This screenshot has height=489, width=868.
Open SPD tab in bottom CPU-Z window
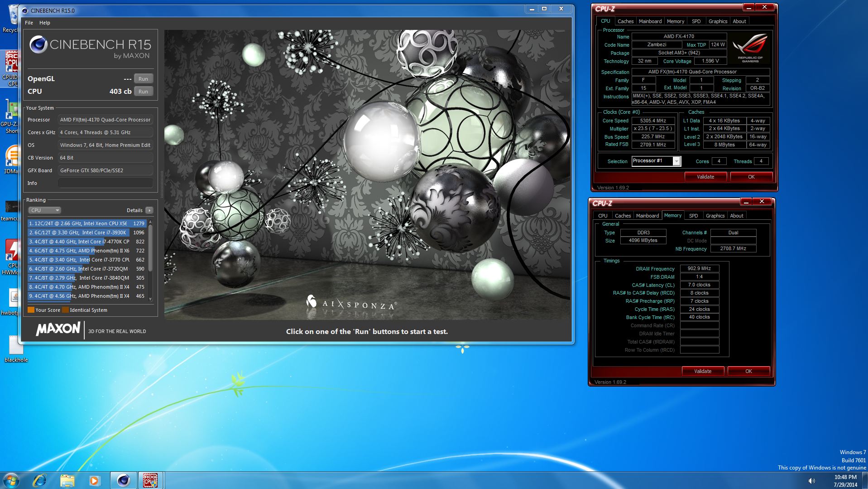693,216
